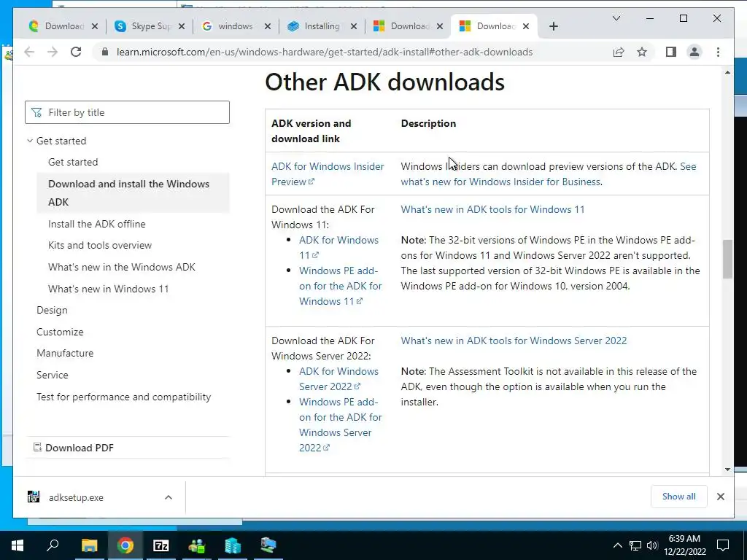Image resolution: width=747 pixels, height=560 pixels.
Task: Open the Chrome three-dot menu
Action: (x=718, y=52)
